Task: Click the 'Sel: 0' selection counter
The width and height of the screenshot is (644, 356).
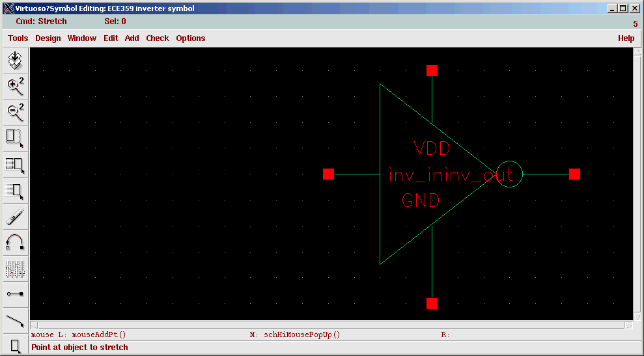Action: 115,21
